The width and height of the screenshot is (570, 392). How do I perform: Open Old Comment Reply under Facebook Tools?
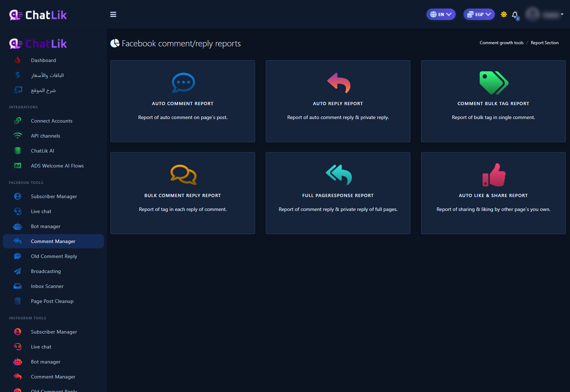[53, 256]
